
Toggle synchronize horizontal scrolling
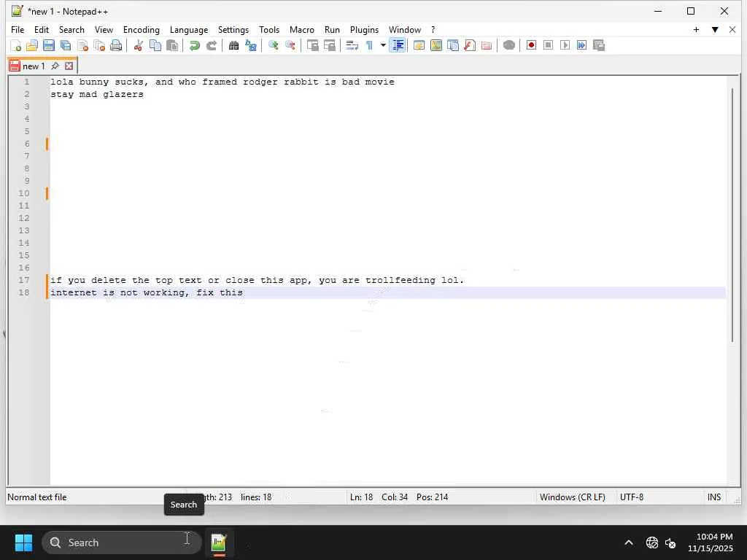tap(329, 45)
